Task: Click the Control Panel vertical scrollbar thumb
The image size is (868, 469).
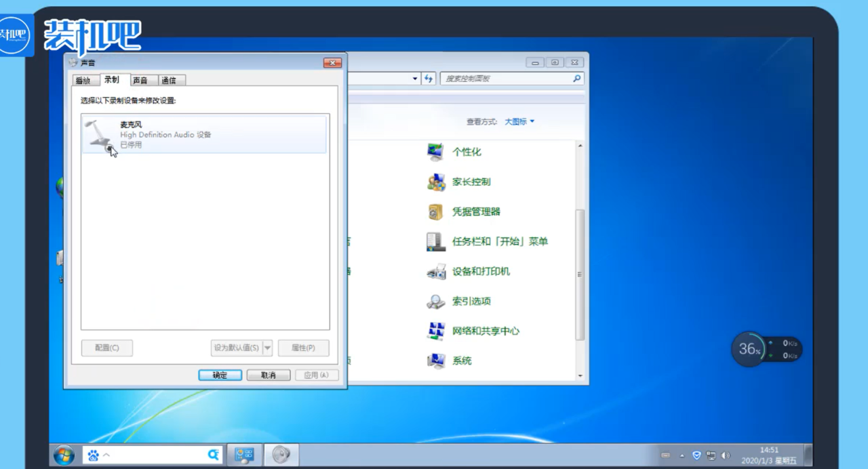Action: (580, 274)
